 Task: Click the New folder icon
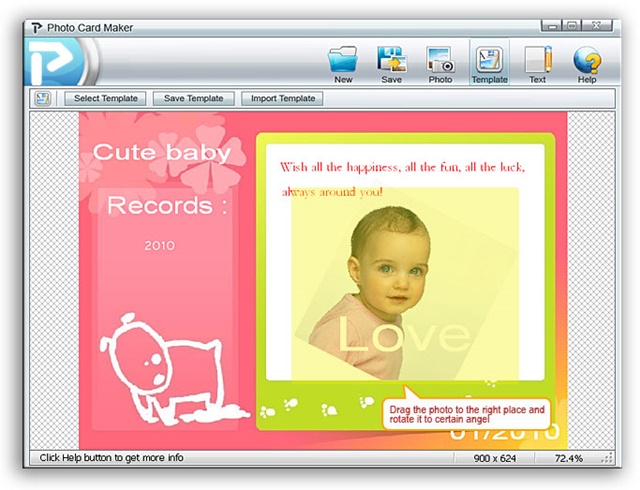343,60
